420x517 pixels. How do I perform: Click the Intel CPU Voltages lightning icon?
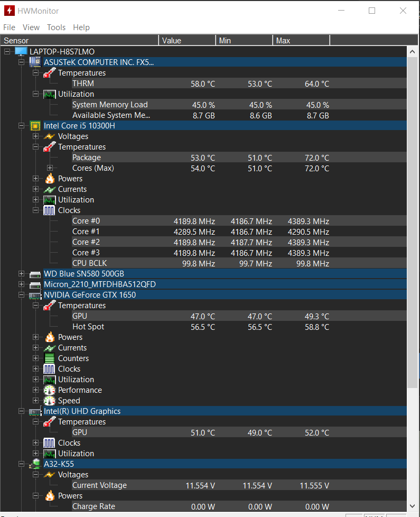pyautogui.click(x=50, y=136)
